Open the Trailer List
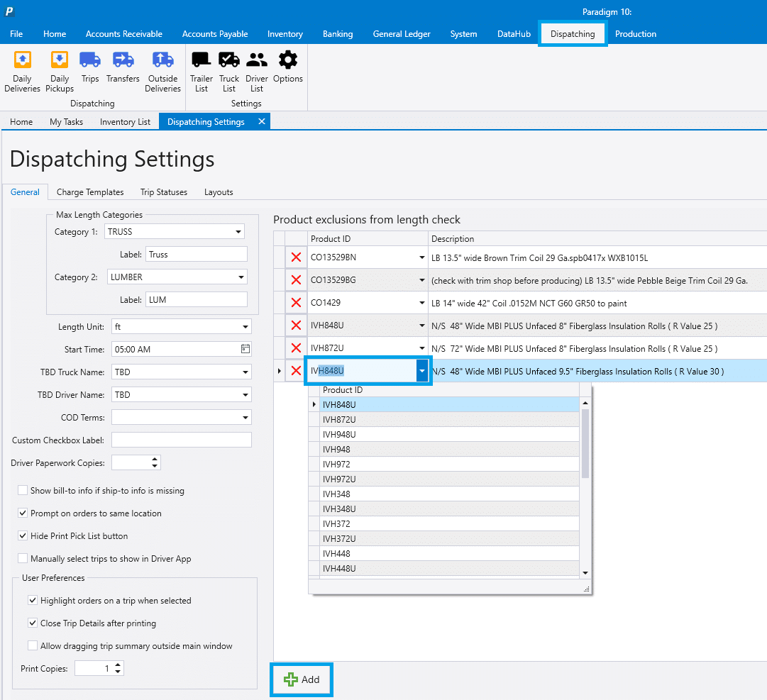The height and width of the screenshot is (700, 767). (201, 67)
